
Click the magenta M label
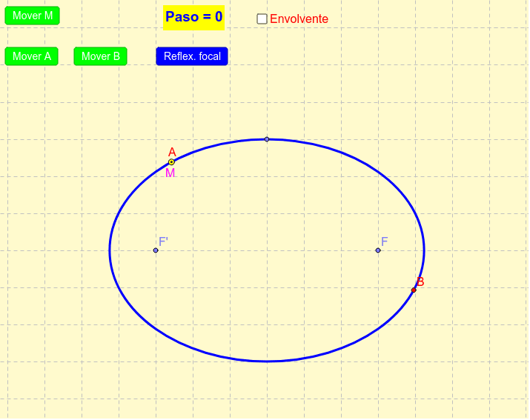(x=170, y=173)
